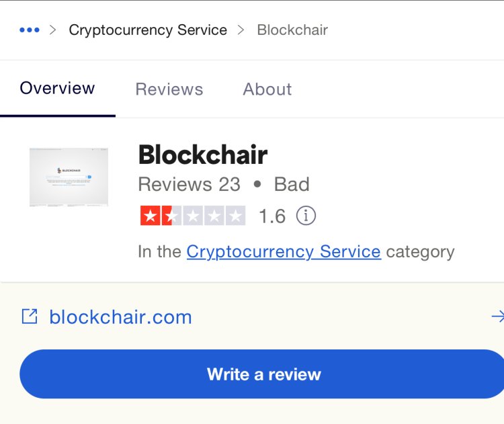Screen dimensions: 504x424
Task: Switch to the Reviews tab
Action: pyautogui.click(x=169, y=89)
